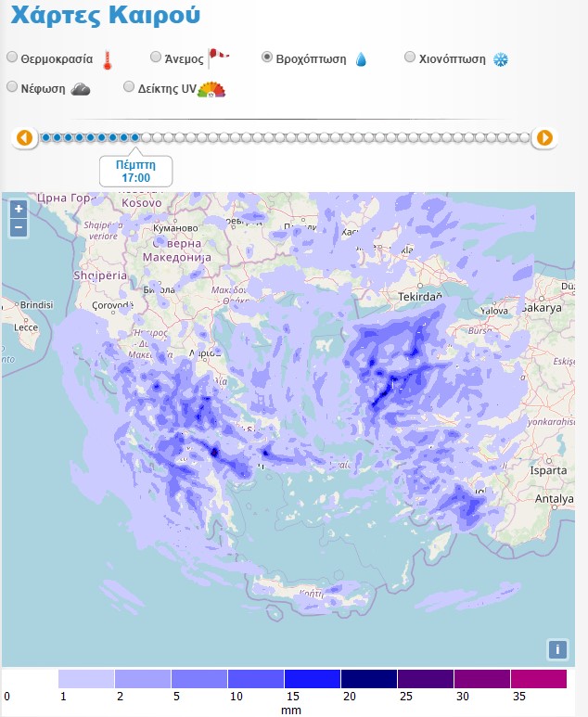The height and width of the screenshot is (717, 588).
Task: Zoom in the map with plus button
Action: [x=18, y=210]
